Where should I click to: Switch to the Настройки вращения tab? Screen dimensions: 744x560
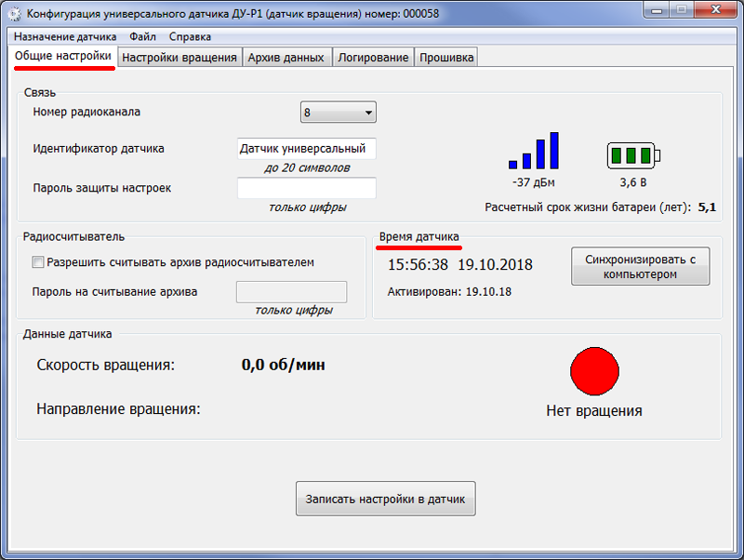pos(179,58)
